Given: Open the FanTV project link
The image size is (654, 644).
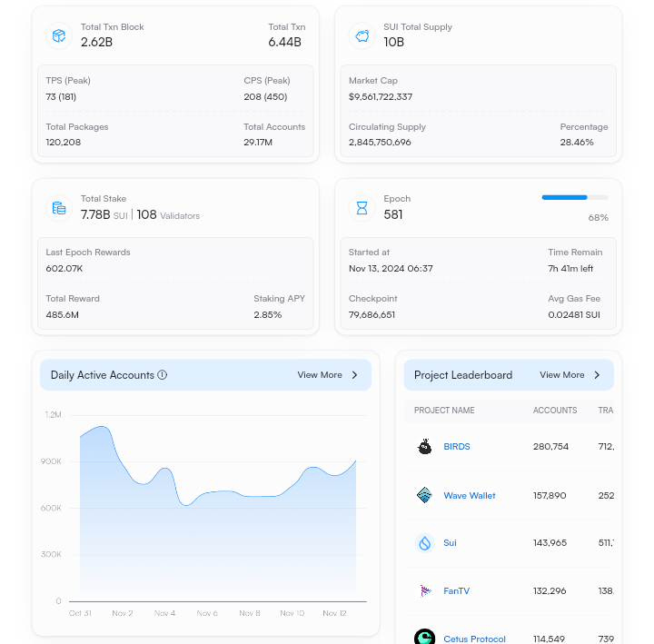Looking at the screenshot, I should point(456,590).
